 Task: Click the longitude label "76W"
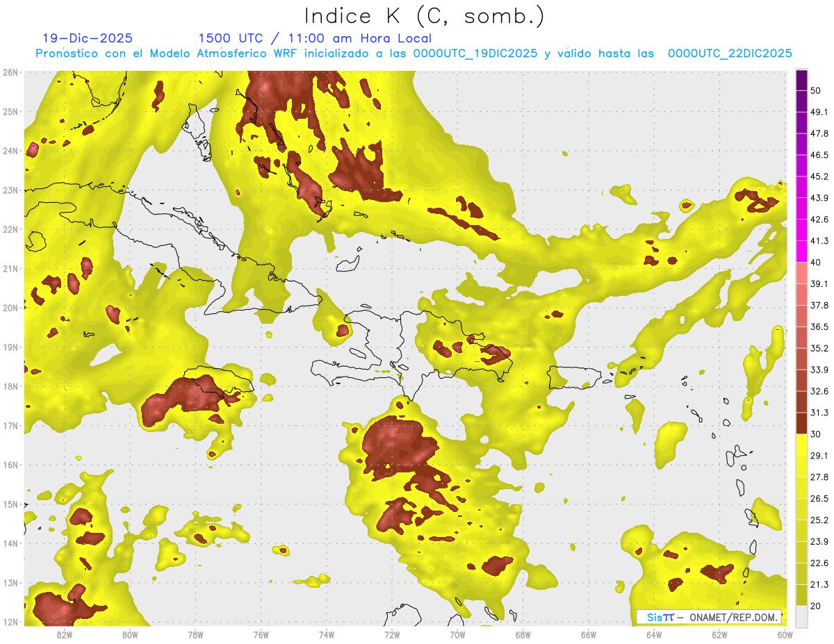[261, 634]
